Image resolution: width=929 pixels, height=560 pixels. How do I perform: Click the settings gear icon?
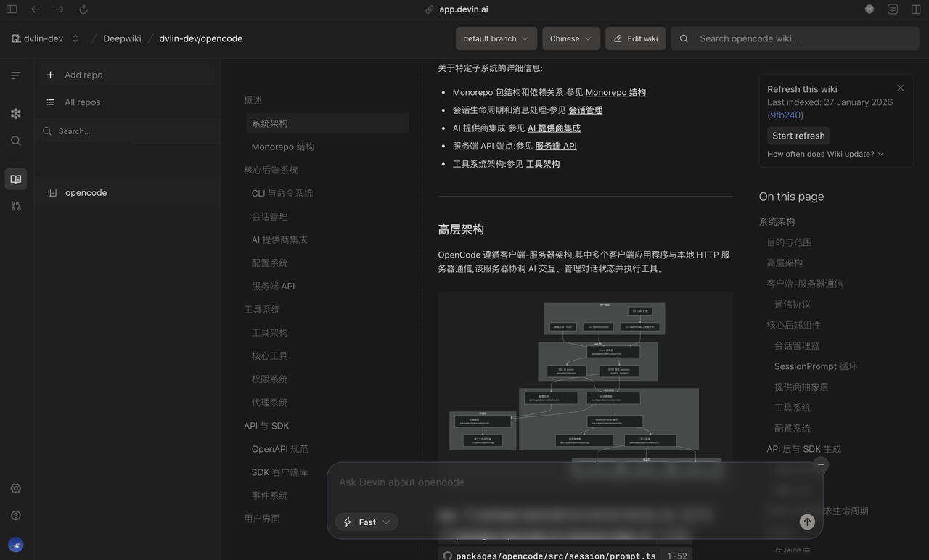pos(16,488)
